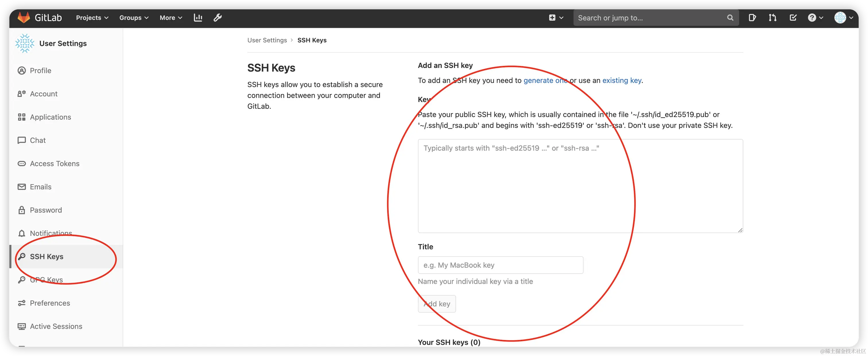Open the issues icon in top bar

point(752,17)
